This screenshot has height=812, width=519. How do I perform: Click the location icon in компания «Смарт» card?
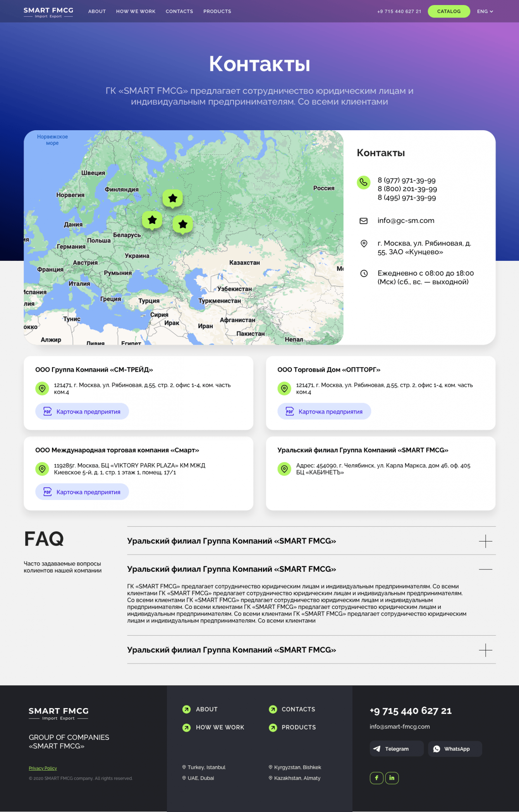[x=42, y=469]
